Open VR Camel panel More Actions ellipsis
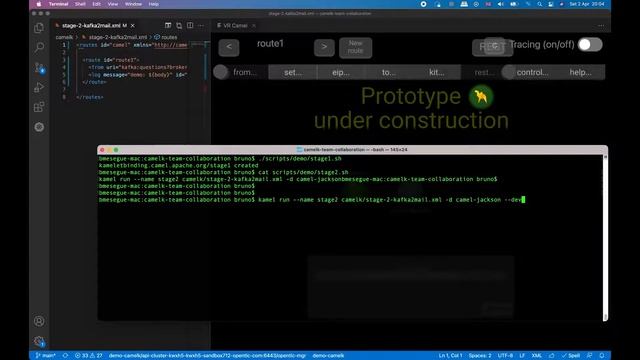The image size is (640, 360). tap(601, 25)
